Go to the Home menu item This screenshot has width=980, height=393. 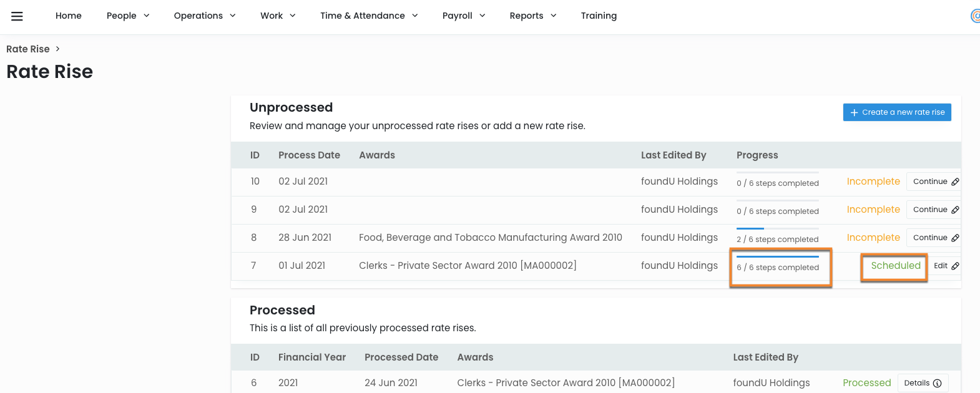click(x=69, y=16)
